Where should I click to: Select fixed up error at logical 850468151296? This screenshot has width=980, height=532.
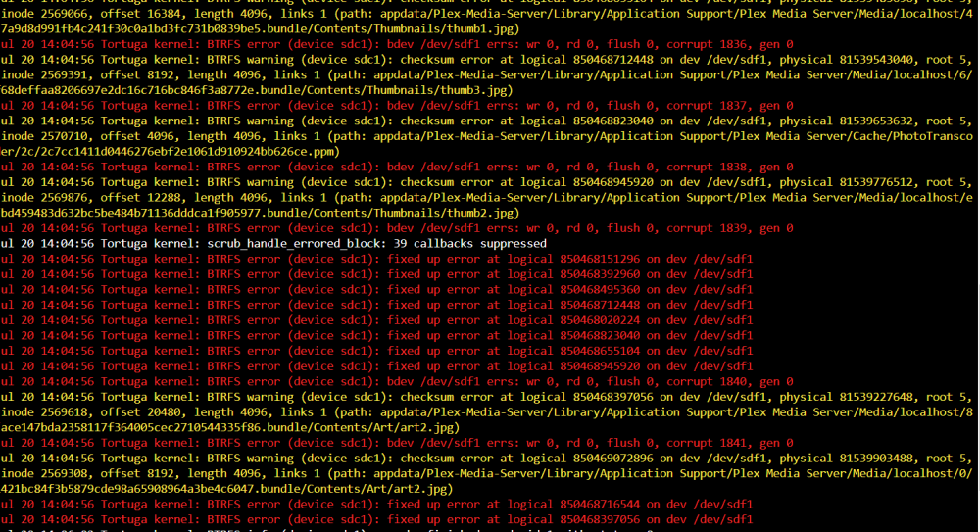point(377,259)
